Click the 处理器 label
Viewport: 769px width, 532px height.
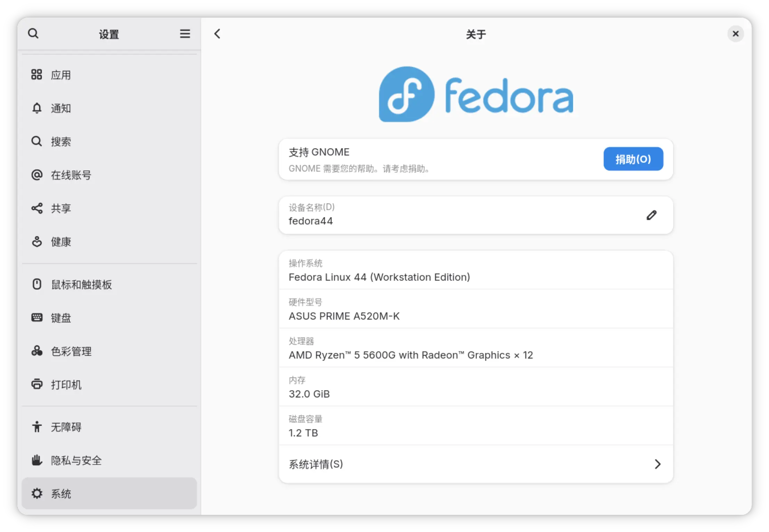(x=301, y=341)
